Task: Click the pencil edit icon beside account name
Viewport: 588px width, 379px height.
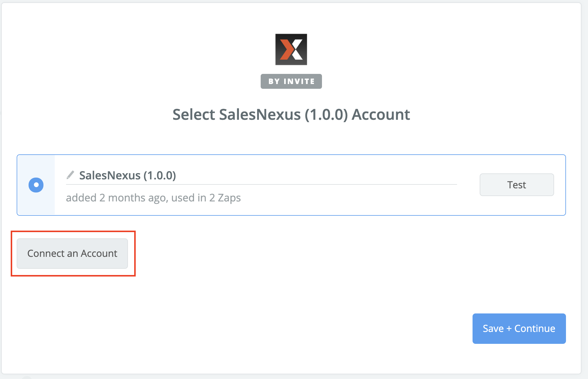Action: pos(70,175)
